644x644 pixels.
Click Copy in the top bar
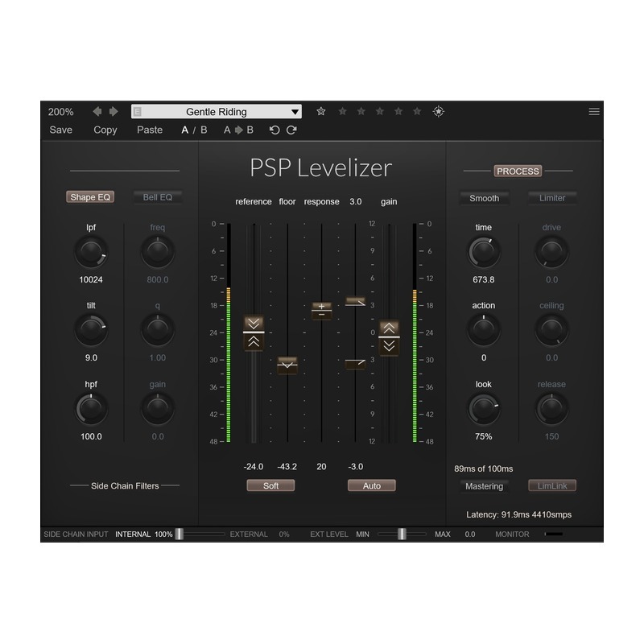pos(105,130)
